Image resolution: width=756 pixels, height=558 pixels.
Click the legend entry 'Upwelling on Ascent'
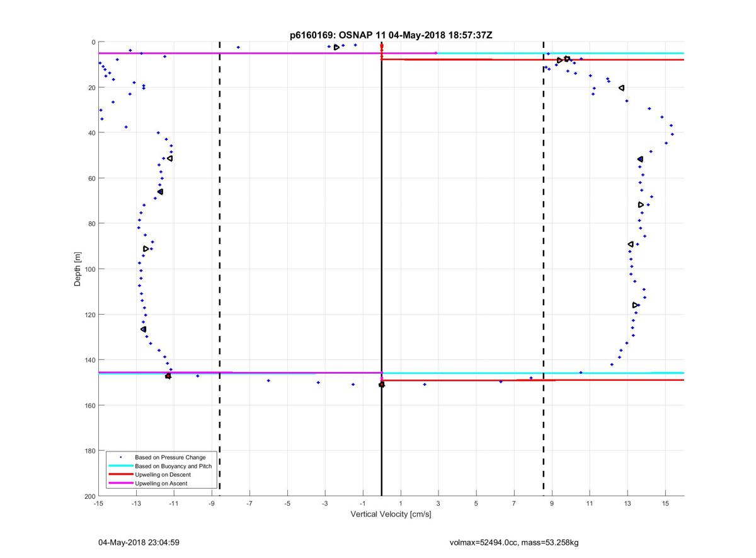pos(161,484)
